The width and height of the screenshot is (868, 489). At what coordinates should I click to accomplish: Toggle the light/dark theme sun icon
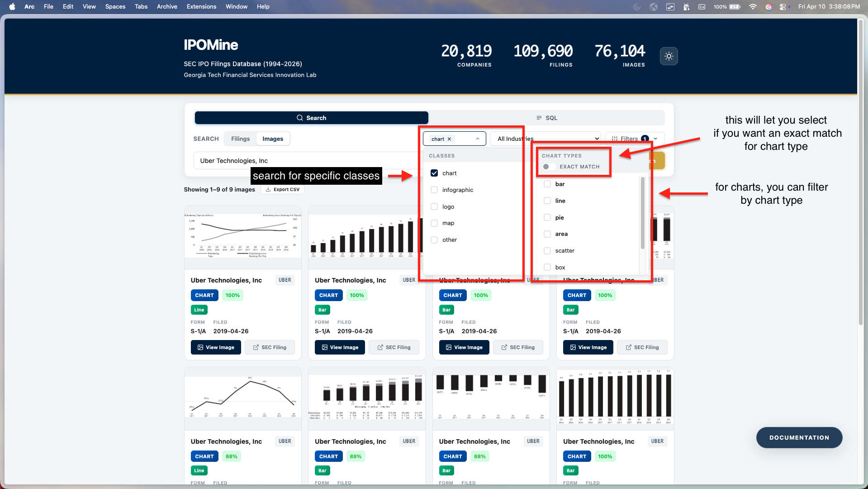click(x=669, y=56)
